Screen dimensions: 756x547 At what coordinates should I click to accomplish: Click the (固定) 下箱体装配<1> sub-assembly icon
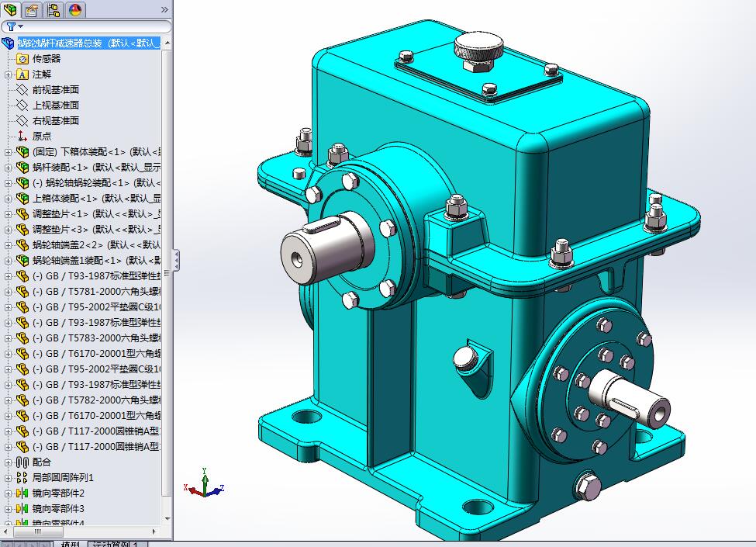pos(22,152)
